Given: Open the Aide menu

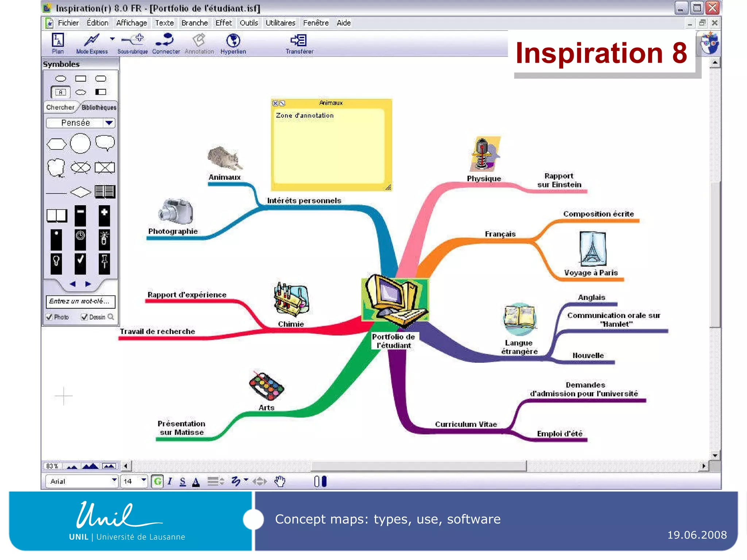Looking at the screenshot, I should point(344,23).
